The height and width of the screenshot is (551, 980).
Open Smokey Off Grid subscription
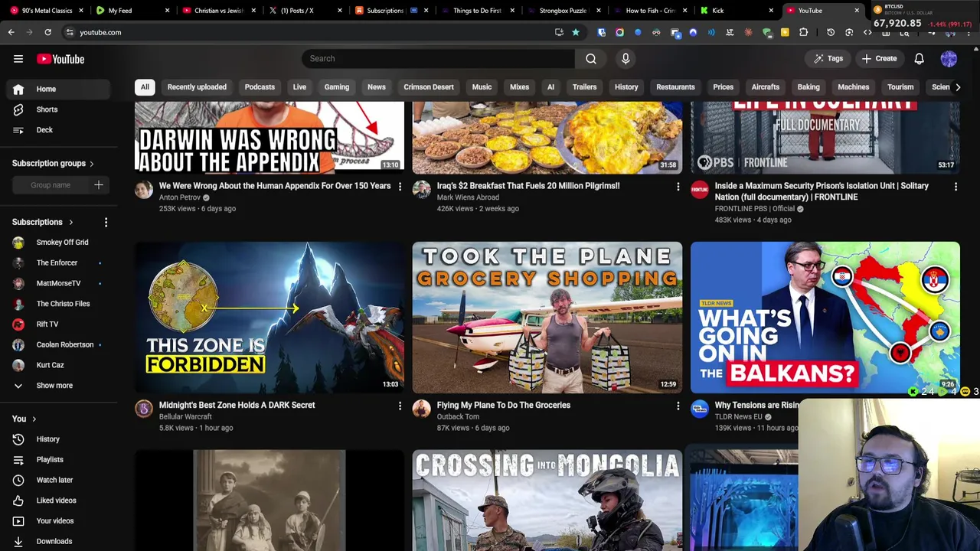(x=58, y=243)
